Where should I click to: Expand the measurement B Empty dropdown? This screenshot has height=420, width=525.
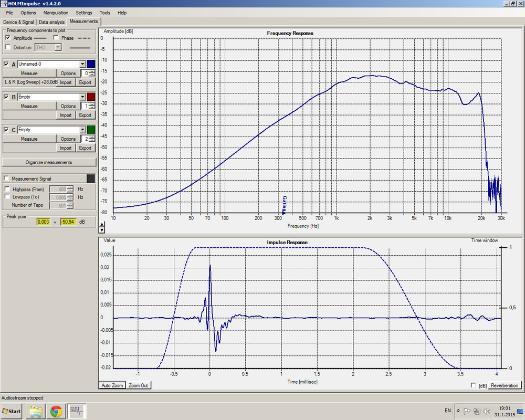pyautogui.click(x=83, y=97)
